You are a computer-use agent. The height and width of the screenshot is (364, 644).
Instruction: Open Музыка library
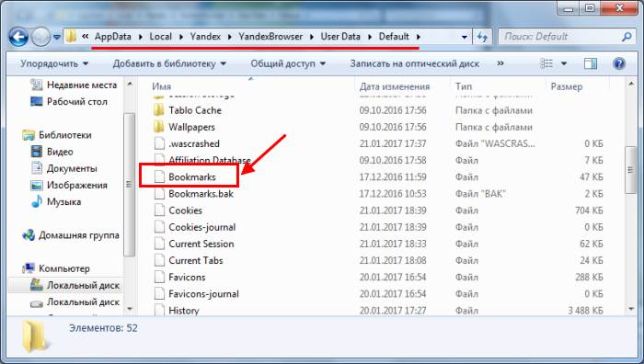point(56,201)
